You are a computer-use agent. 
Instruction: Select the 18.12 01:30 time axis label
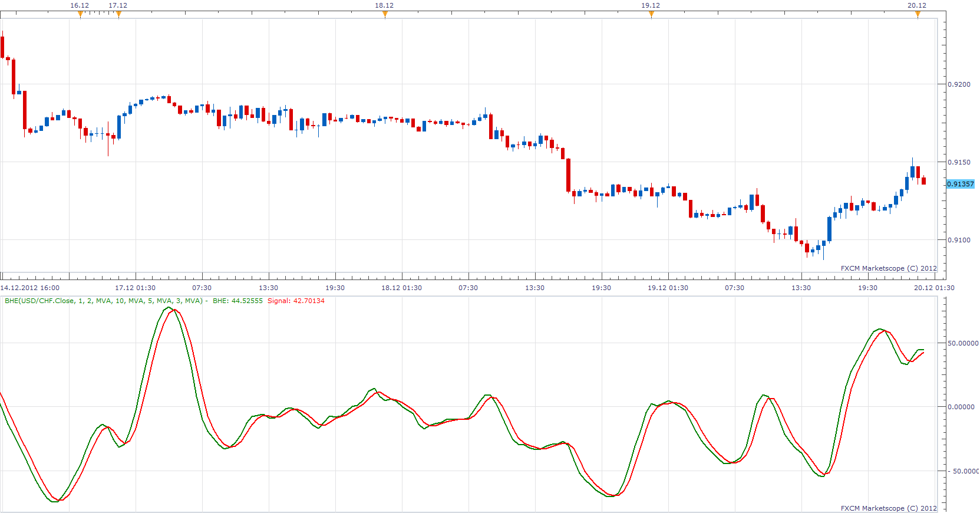pos(402,288)
